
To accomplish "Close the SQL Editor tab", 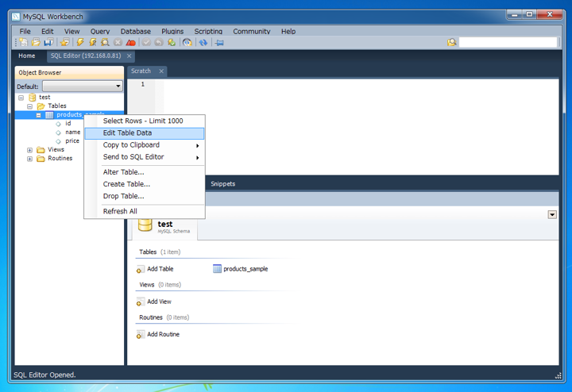I will click(129, 56).
